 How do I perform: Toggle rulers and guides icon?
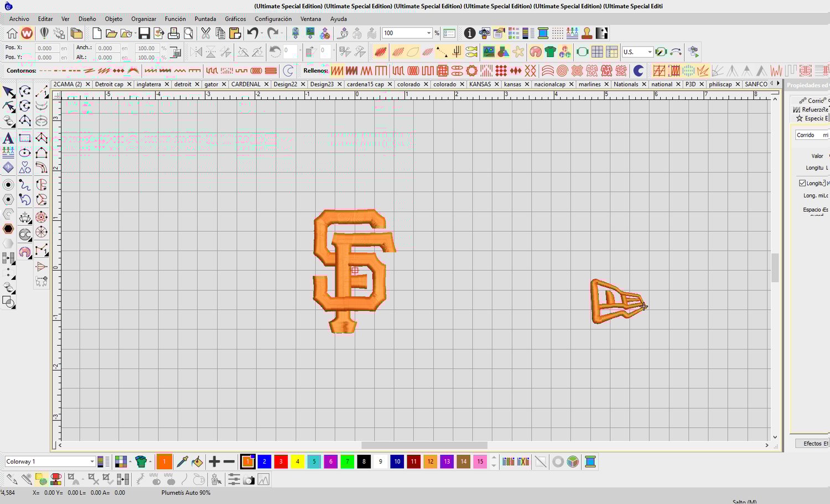(611, 52)
